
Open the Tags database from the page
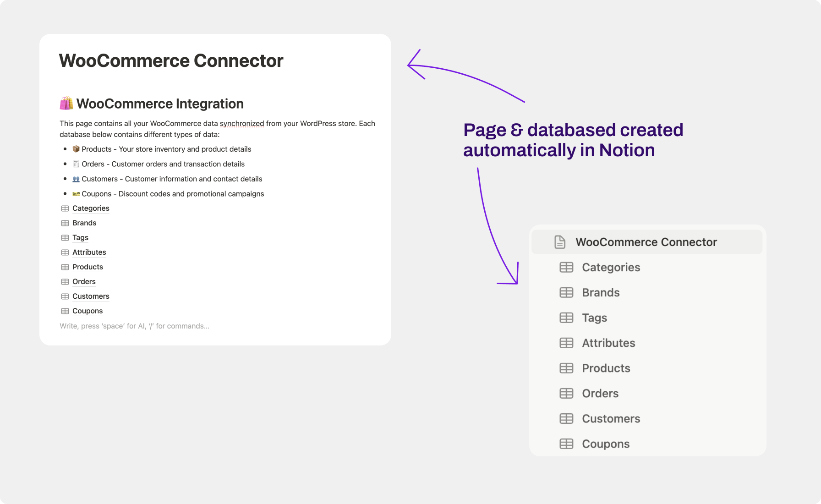tap(80, 238)
